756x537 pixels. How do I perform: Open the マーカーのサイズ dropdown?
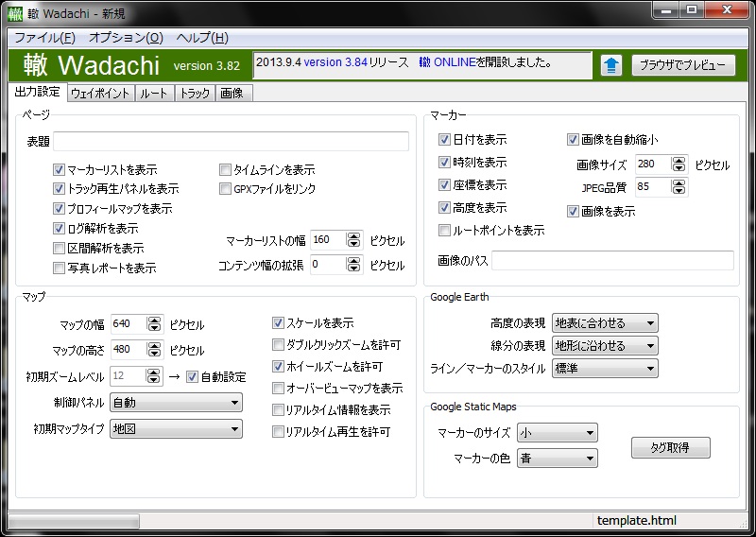coord(557,433)
